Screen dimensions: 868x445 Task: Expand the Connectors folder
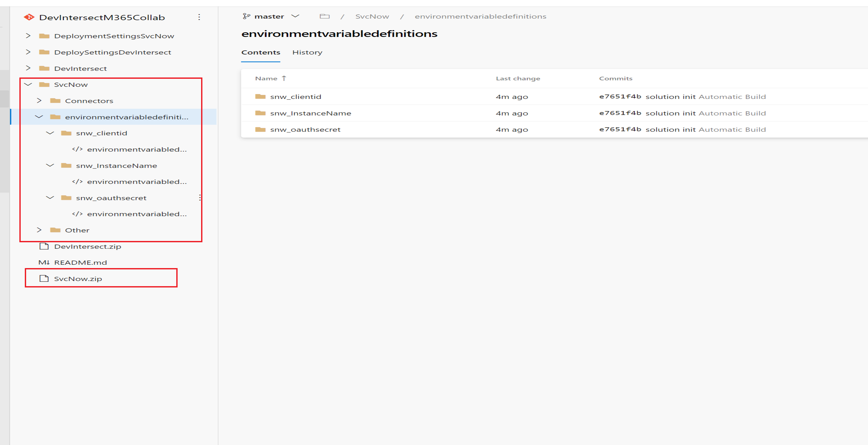coord(39,100)
